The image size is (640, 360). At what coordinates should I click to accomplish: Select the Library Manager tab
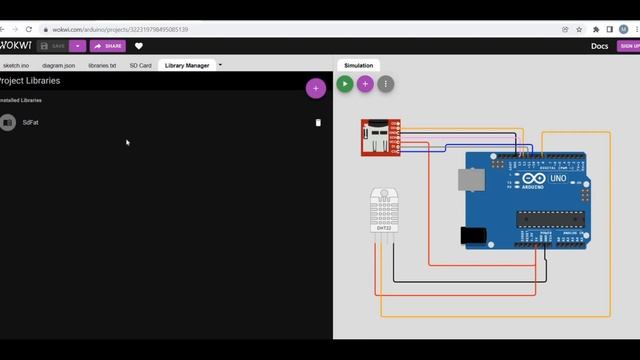[x=187, y=65]
